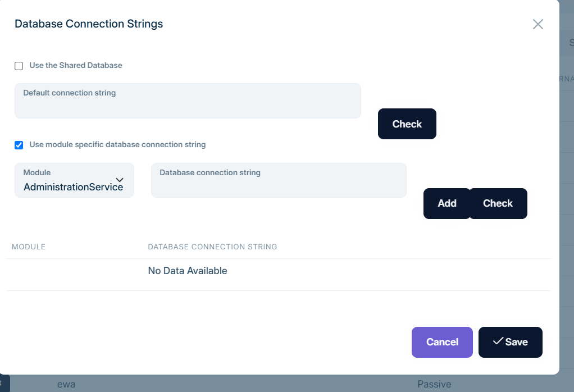Click the checkmark icon on Save
The width and height of the screenshot is (574, 392).
click(498, 341)
